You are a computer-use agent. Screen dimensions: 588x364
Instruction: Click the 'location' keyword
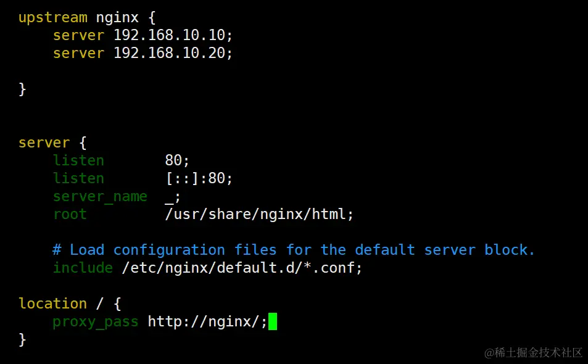[x=52, y=304]
